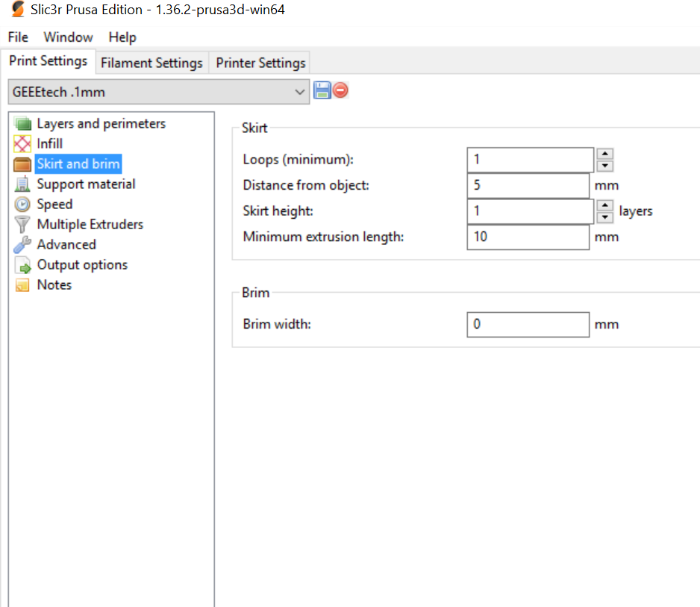Click the 'Brim width:' label
Screen dimensions: 700x607
[x=277, y=324]
